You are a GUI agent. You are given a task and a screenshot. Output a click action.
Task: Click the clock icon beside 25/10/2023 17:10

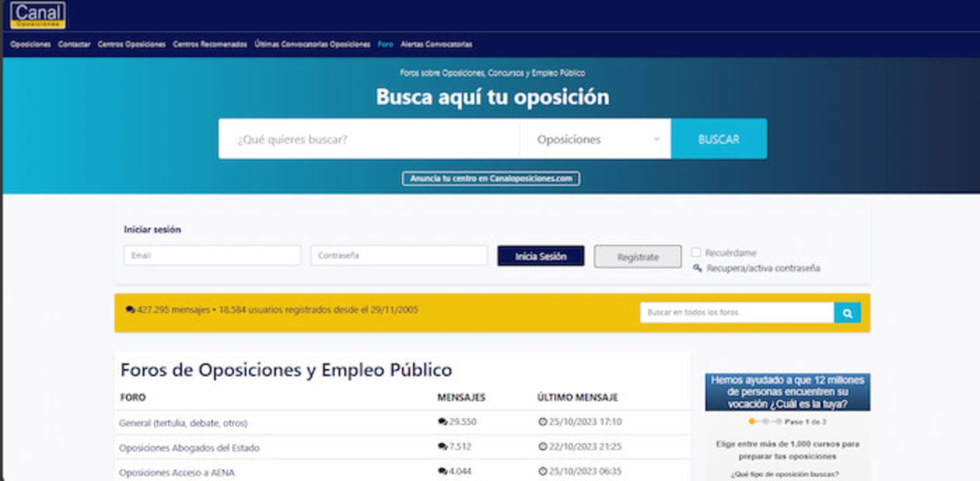(543, 422)
